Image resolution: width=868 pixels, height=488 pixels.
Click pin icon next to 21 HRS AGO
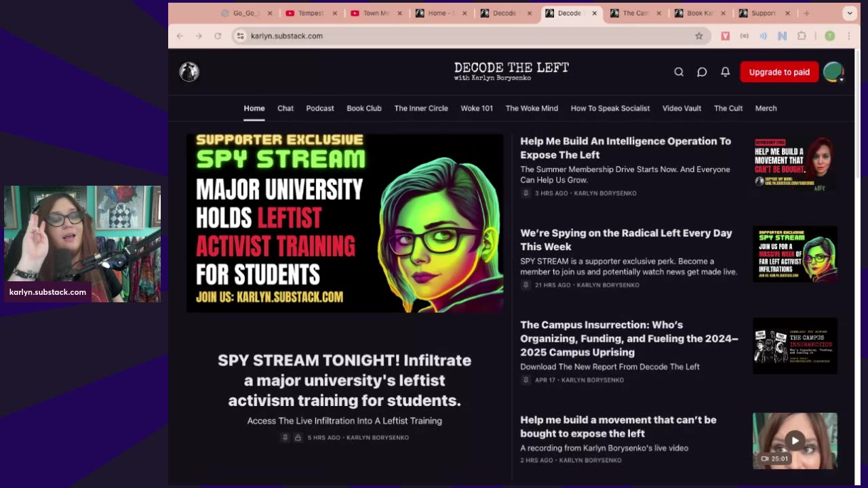coord(525,285)
